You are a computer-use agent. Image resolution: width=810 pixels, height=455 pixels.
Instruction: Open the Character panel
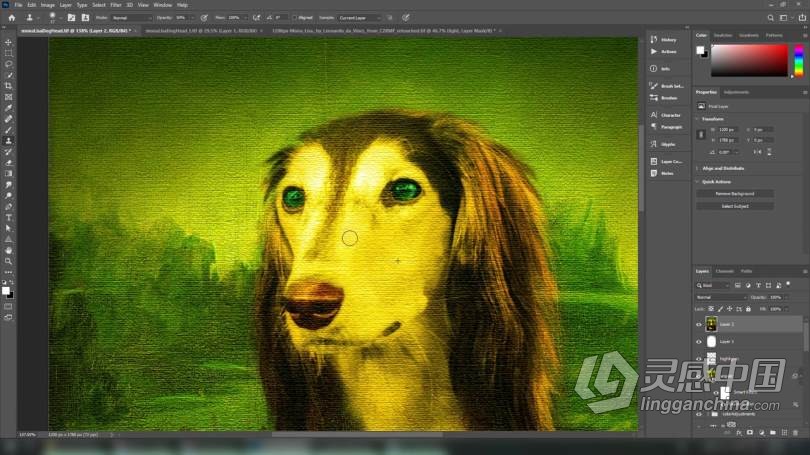(668, 115)
